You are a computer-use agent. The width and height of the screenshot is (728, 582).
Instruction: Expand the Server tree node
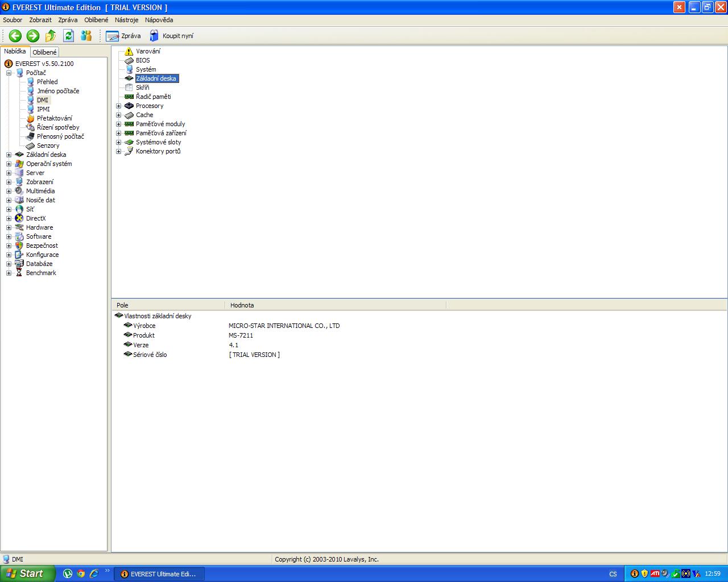point(9,173)
